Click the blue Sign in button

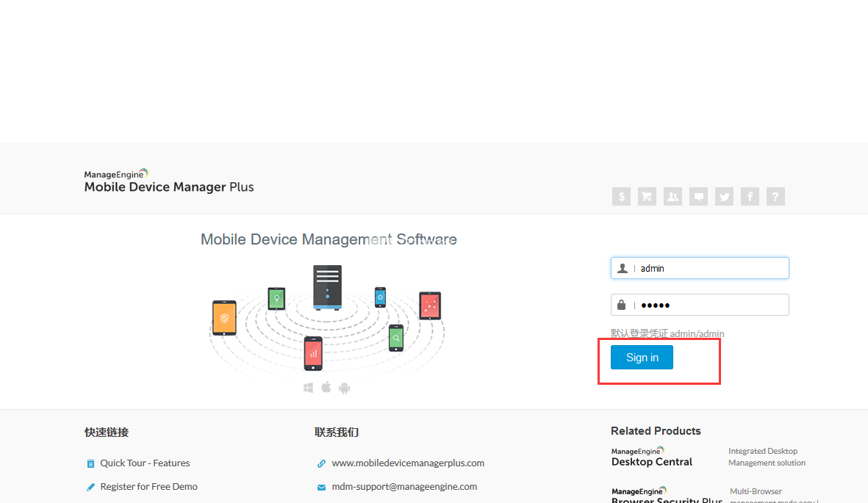click(x=642, y=358)
